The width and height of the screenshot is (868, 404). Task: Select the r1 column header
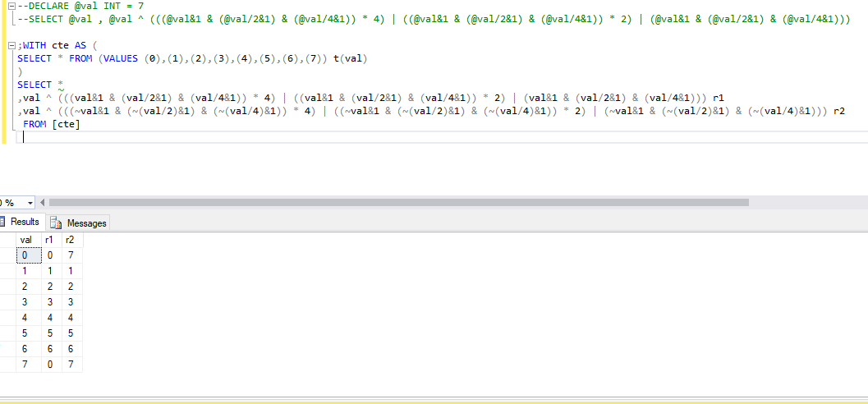50,239
